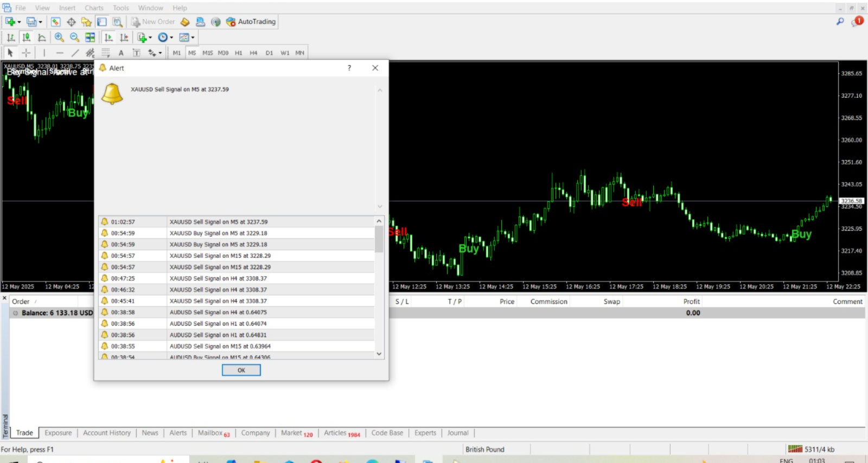Select the Vertical Line drawing tool
Viewport: 868px width, 463px height.
point(44,53)
